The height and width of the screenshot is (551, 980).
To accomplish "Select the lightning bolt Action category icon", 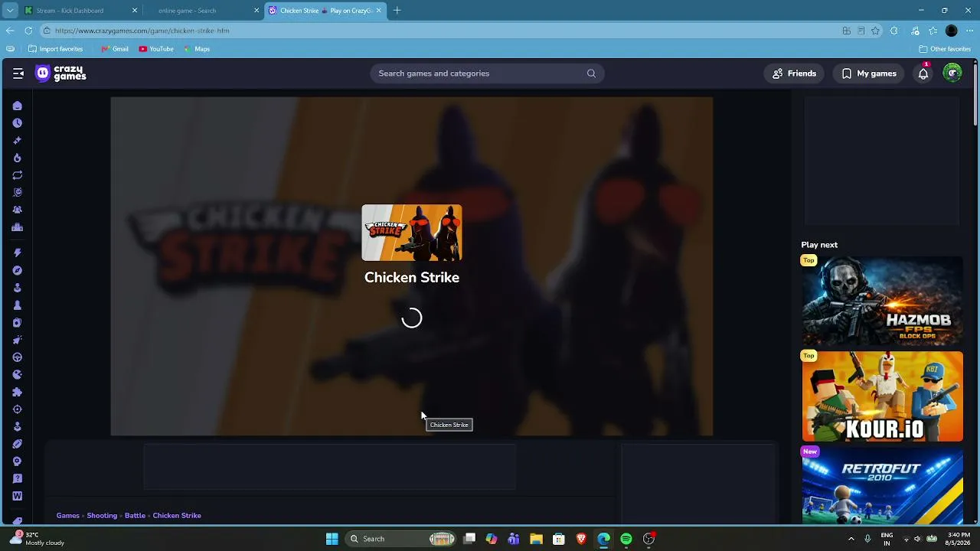I will point(18,253).
